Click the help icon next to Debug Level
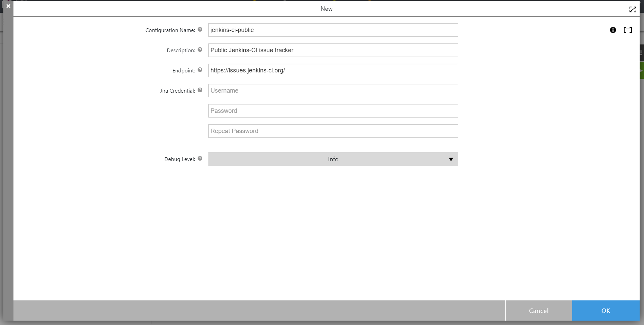The height and width of the screenshot is (325, 644). (x=200, y=159)
